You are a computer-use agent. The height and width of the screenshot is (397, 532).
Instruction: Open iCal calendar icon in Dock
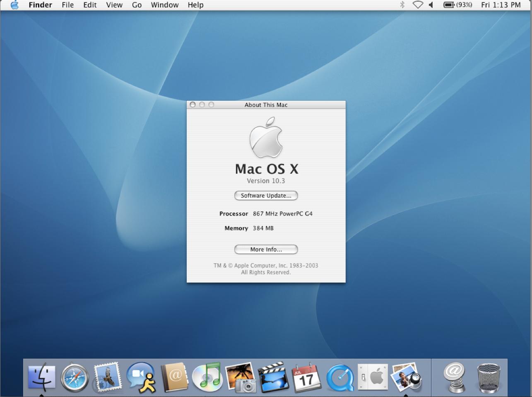tap(306, 377)
